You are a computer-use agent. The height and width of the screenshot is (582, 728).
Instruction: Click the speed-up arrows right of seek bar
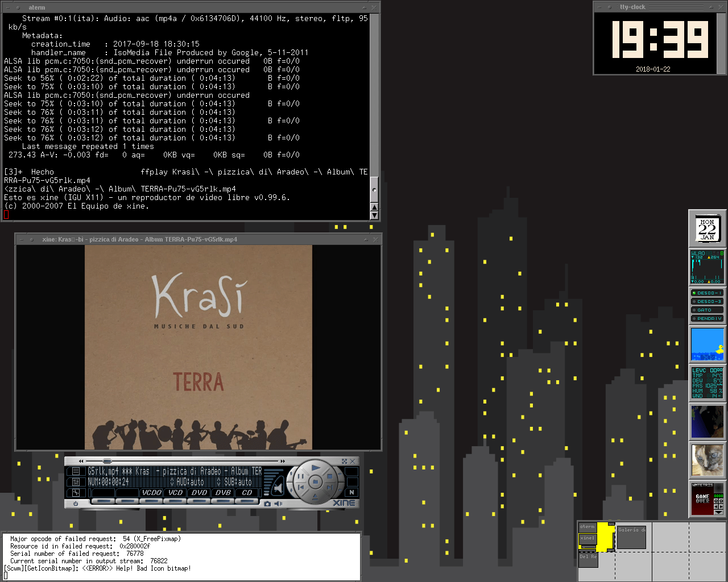point(283,461)
